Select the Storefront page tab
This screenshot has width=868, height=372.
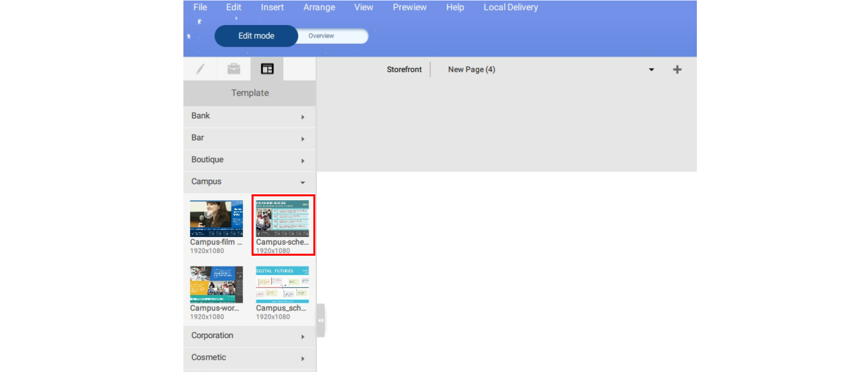click(404, 70)
